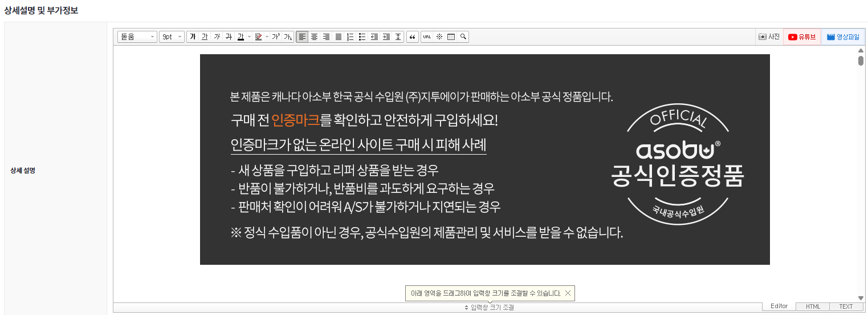Insert a bulleted list

click(x=362, y=37)
